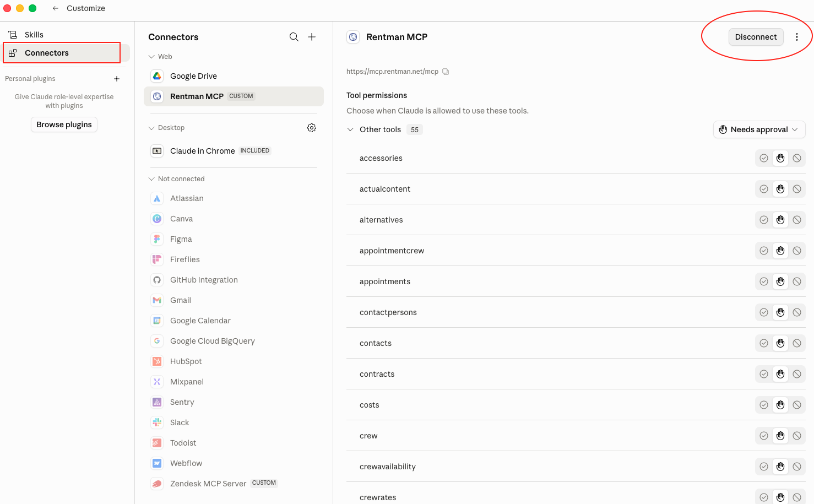This screenshot has width=814, height=504.
Task: Click the Atlassian logo icon
Action: 157,198
